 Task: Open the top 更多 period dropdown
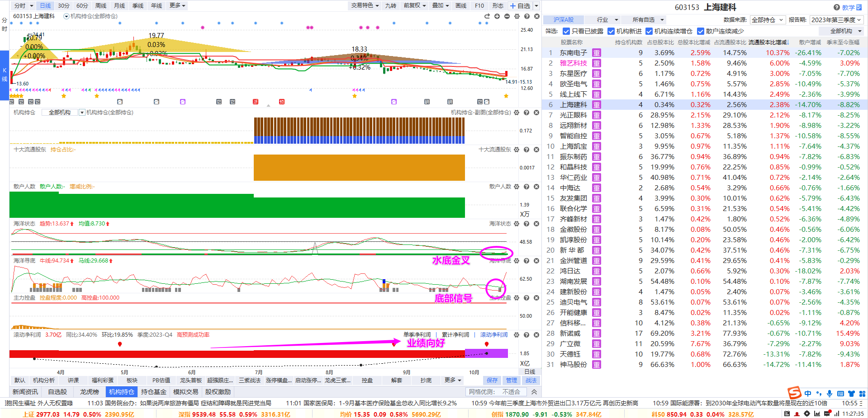(x=177, y=5)
